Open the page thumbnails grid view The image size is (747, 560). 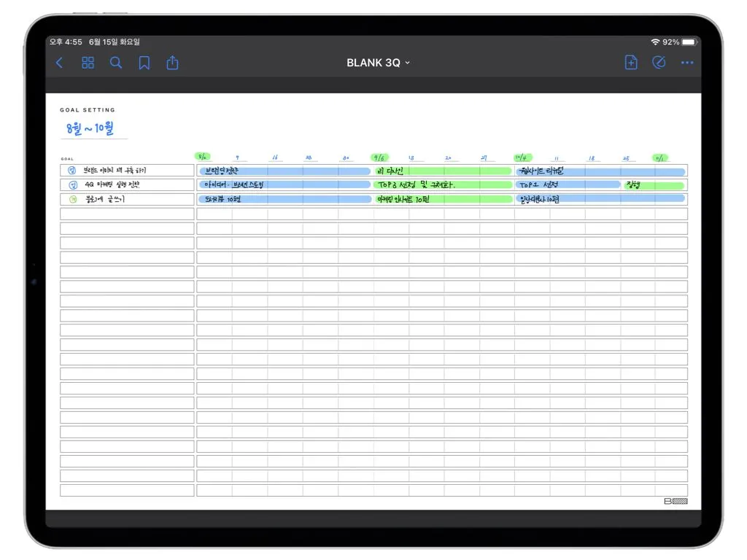click(88, 63)
